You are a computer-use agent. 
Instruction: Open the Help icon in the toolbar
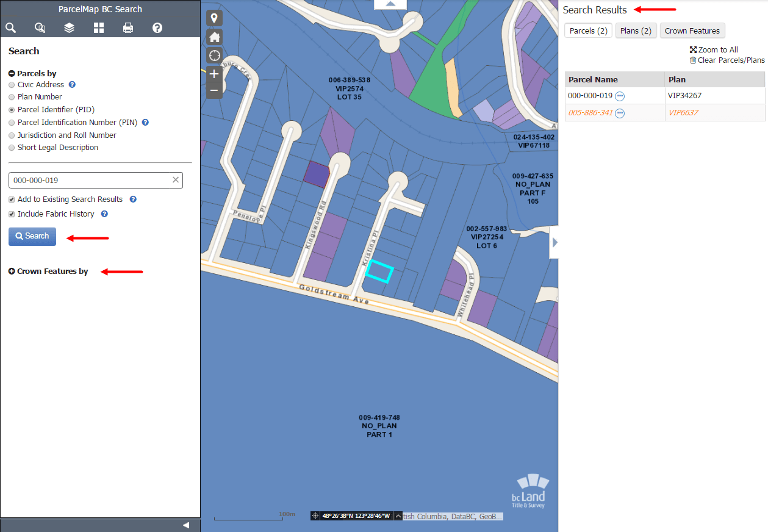pyautogui.click(x=157, y=27)
